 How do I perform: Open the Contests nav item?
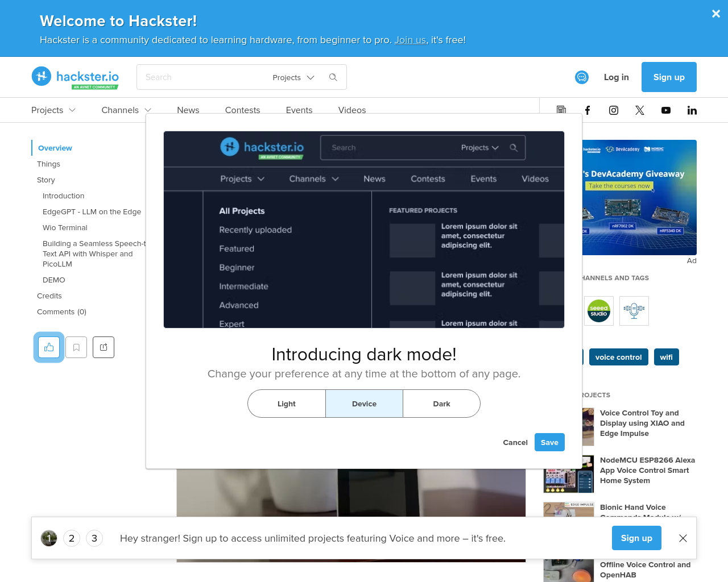coord(243,110)
